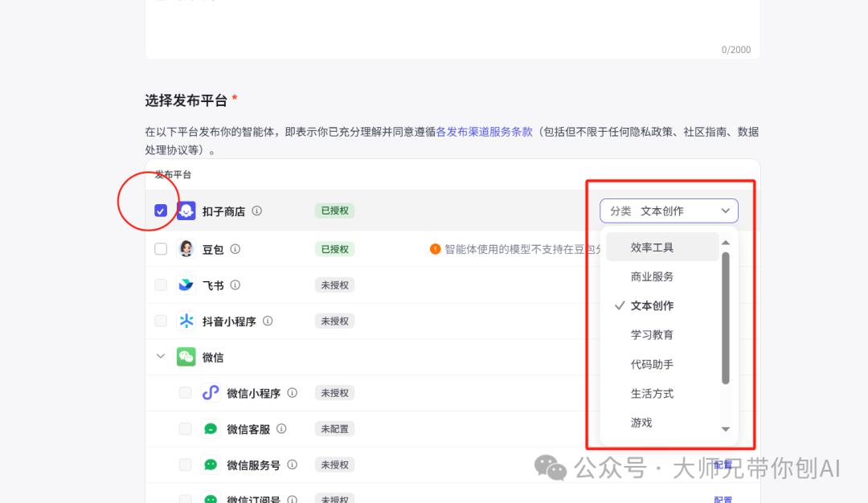Select 游戏 category option
868x503 pixels.
tap(662, 423)
